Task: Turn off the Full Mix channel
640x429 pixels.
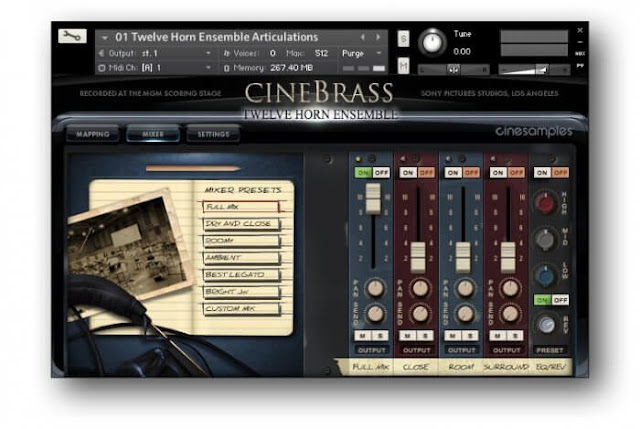Action: pyautogui.click(x=381, y=173)
